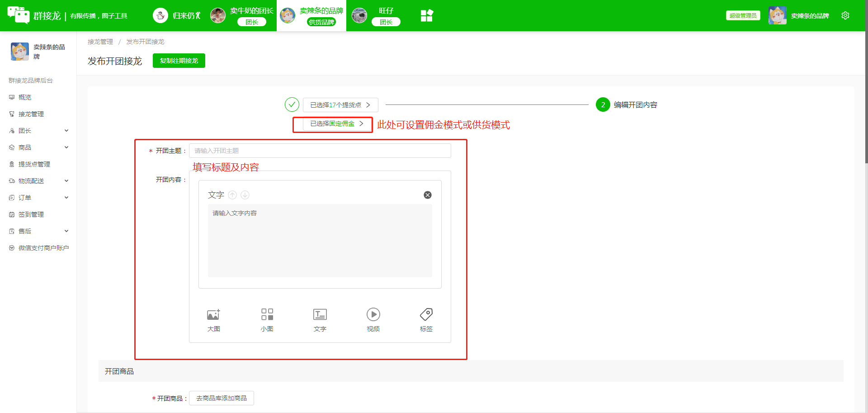Move the 文字 block up

click(x=232, y=195)
